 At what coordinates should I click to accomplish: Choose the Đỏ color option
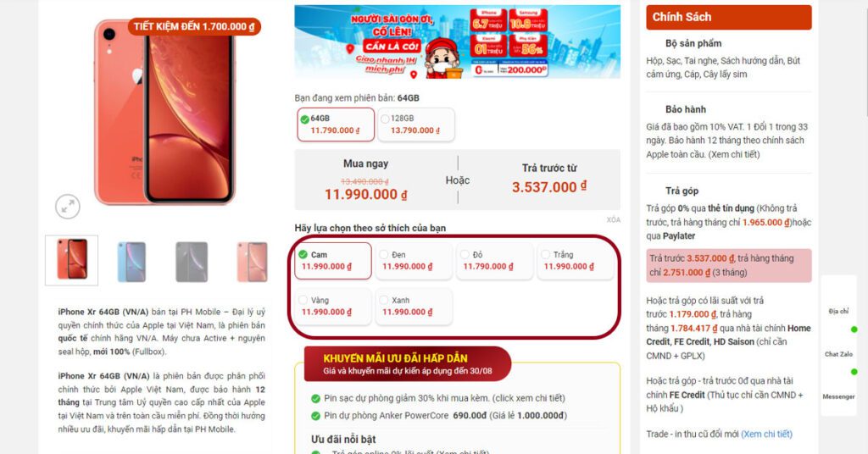[494, 260]
